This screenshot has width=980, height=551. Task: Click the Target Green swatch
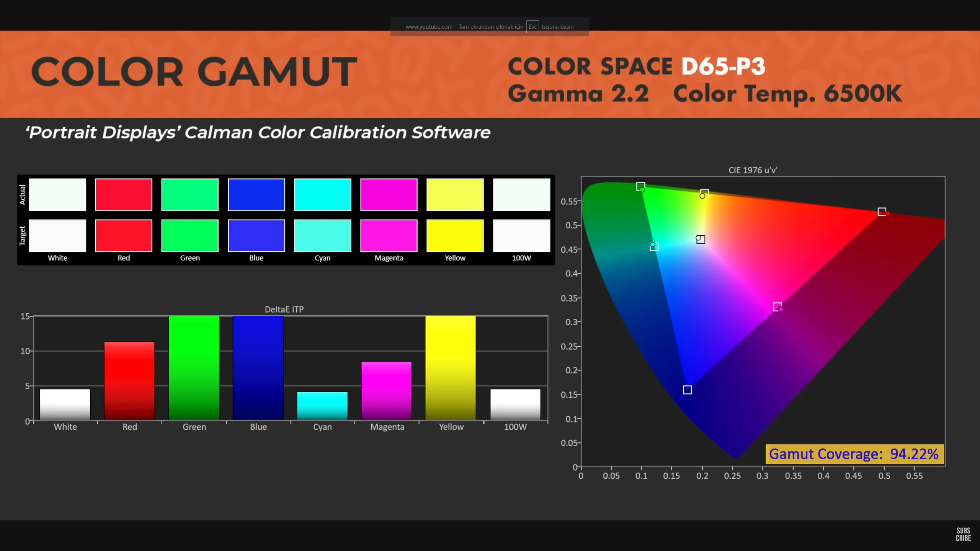(190, 235)
